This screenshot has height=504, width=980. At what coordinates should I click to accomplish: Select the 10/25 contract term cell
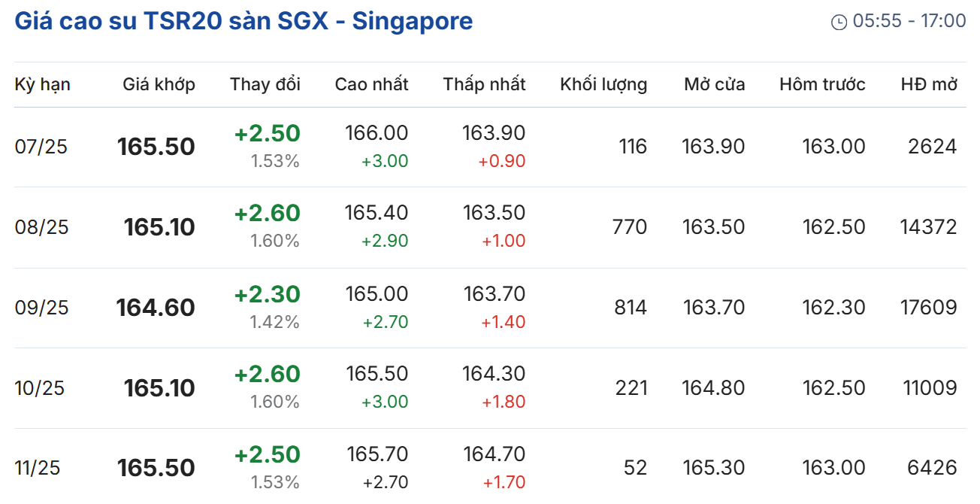40,388
